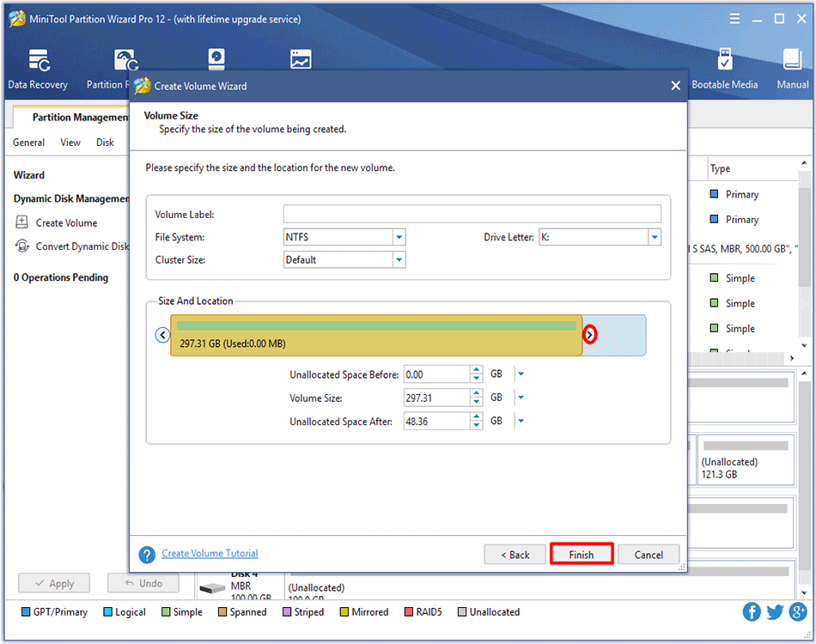Click Convert Dynamic Disk sidebar icon
The width and height of the screenshot is (816, 644).
(21, 246)
